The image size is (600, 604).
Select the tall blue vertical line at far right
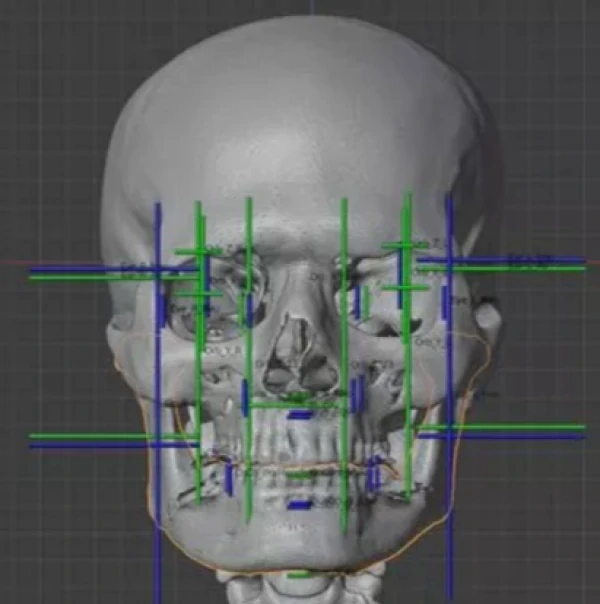click(x=449, y=400)
